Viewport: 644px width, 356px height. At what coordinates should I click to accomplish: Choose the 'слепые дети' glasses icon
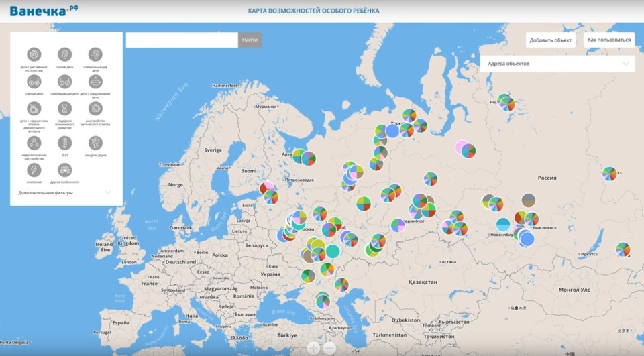34,81
